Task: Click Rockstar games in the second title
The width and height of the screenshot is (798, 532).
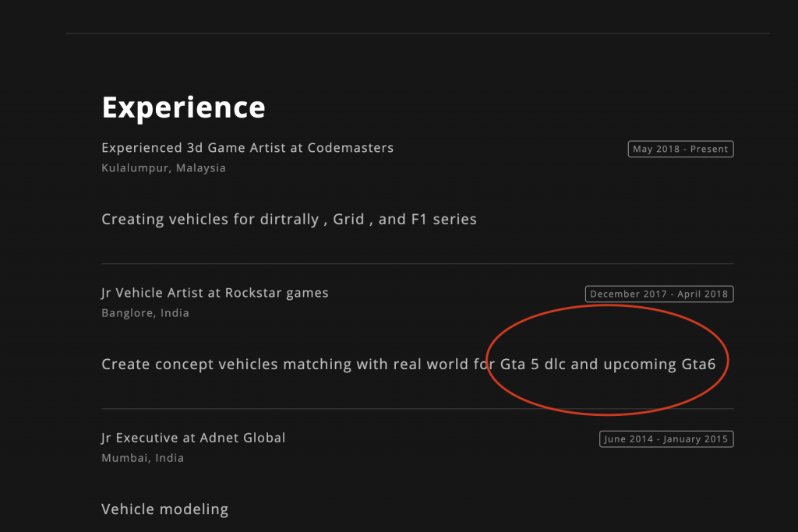Action: tap(277, 293)
